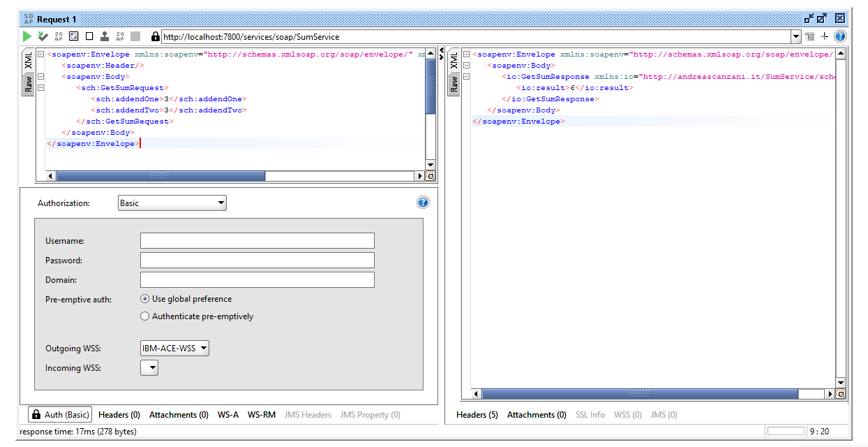The image size is (868, 447).
Task: Click the resubmit request loop icon
Action: coord(74,36)
